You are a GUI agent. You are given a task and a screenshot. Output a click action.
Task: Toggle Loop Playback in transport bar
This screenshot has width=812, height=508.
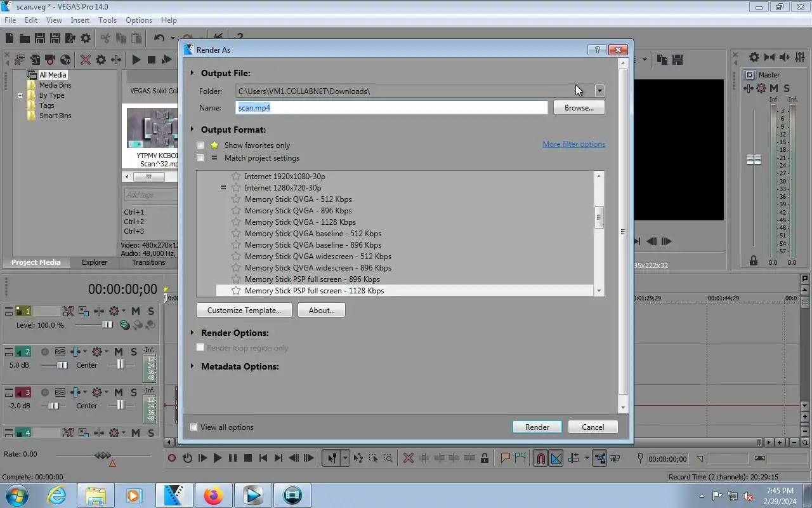point(187,458)
